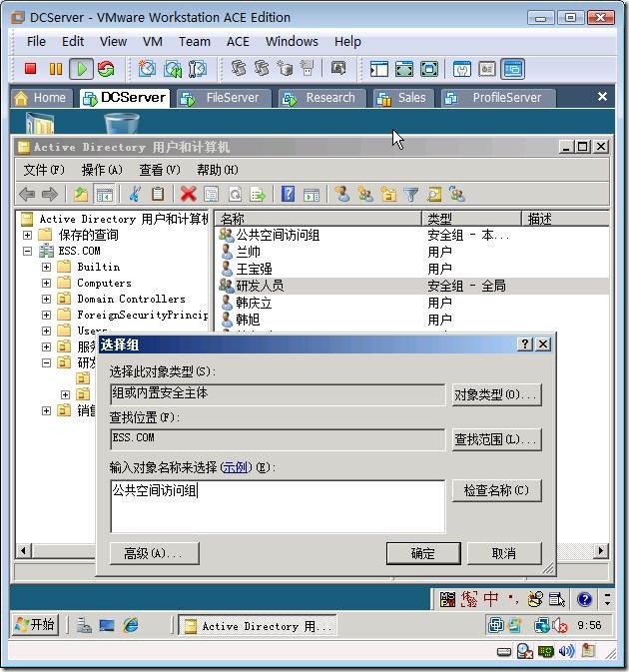Switch to the FileServer tab
629x672 pixels.
click(224, 98)
